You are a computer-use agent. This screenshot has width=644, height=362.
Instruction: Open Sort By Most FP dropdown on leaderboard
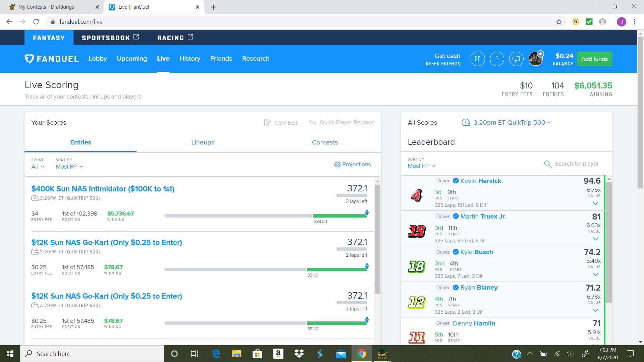point(420,166)
